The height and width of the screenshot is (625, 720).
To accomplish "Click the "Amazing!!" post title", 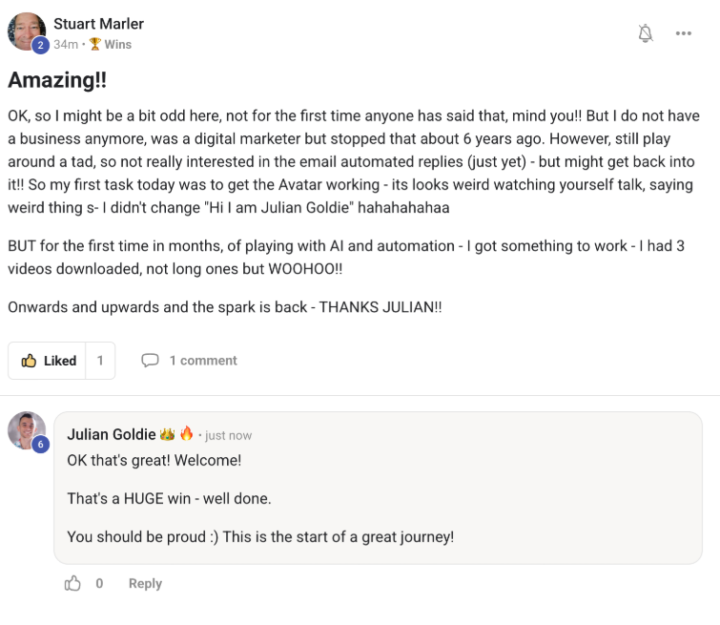I will [59, 80].
